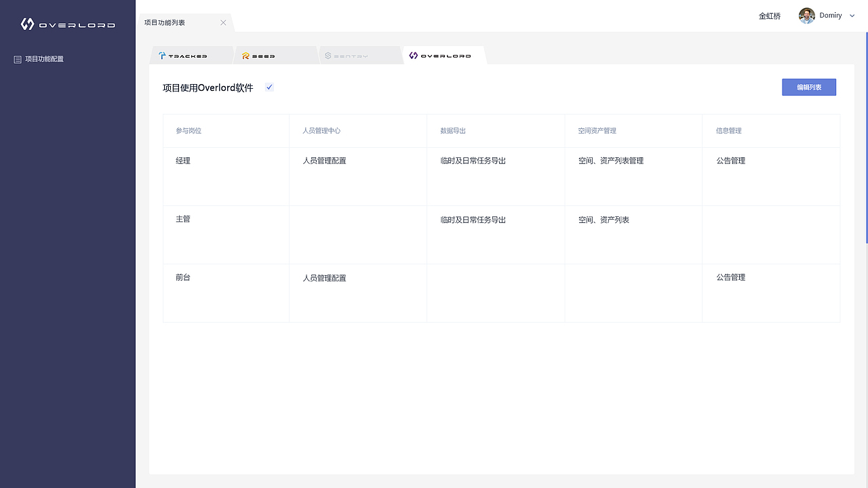Viewport: 868px width, 488px height.
Task: Open Domiry's profile avatar
Action: [x=806, y=15]
